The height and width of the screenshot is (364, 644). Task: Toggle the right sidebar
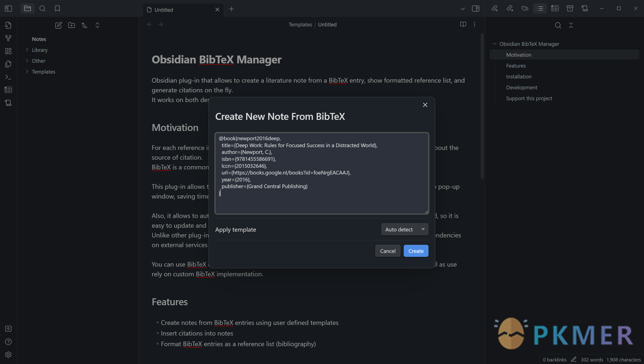(475, 9)
